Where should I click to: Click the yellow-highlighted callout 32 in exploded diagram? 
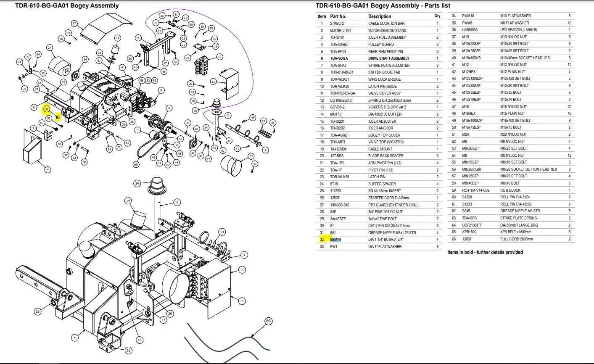[x=47, y=108]
